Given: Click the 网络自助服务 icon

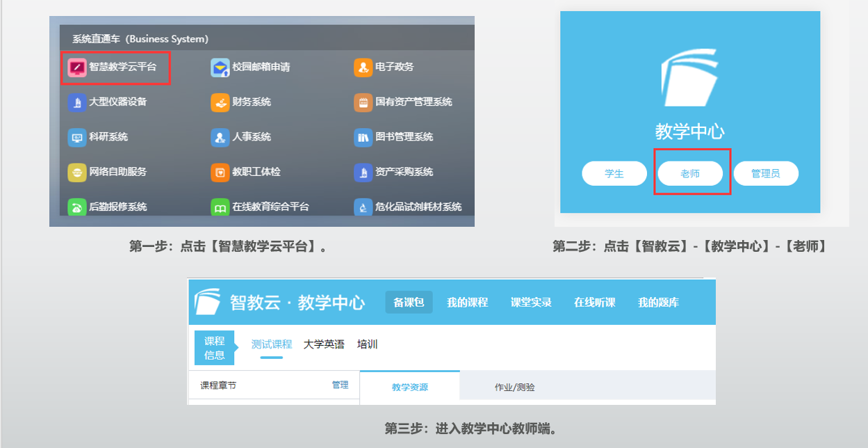Looking at the screenshot, I should click(76, 172).
